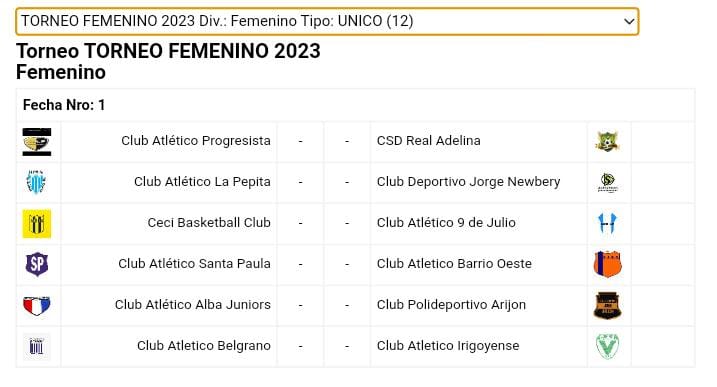Select the Club Deportivo Jorge Newbery name
The width and height of the screenshot is (717, 387).
click(x=468, y=182)
